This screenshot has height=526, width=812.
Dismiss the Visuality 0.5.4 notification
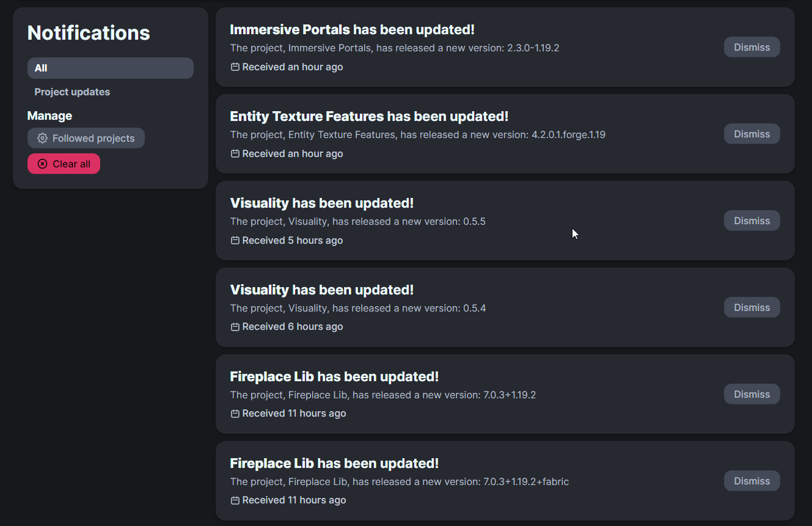[752, 307]
